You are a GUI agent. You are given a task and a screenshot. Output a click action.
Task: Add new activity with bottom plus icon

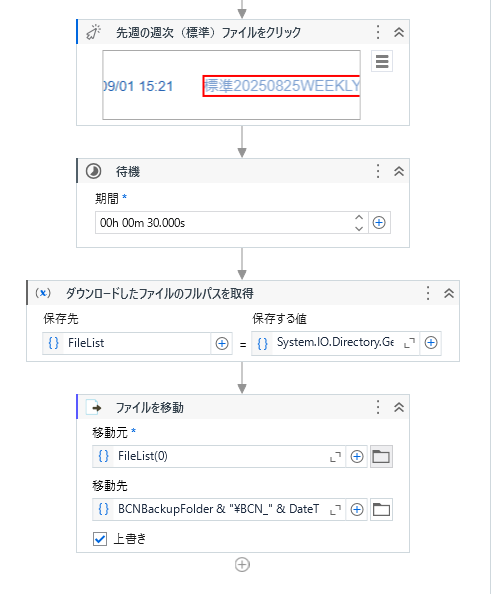click(242, 564)
